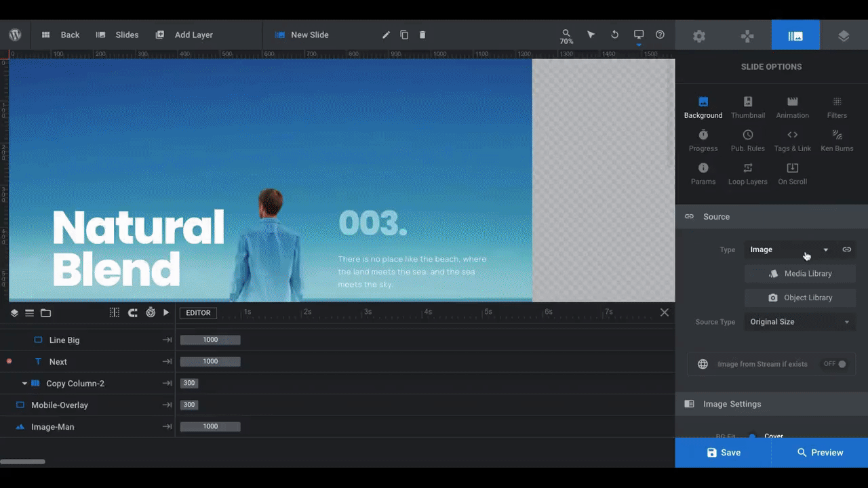Select the pointer selection tool
Viewport: 868px width, 488px height.
[591, 35]
